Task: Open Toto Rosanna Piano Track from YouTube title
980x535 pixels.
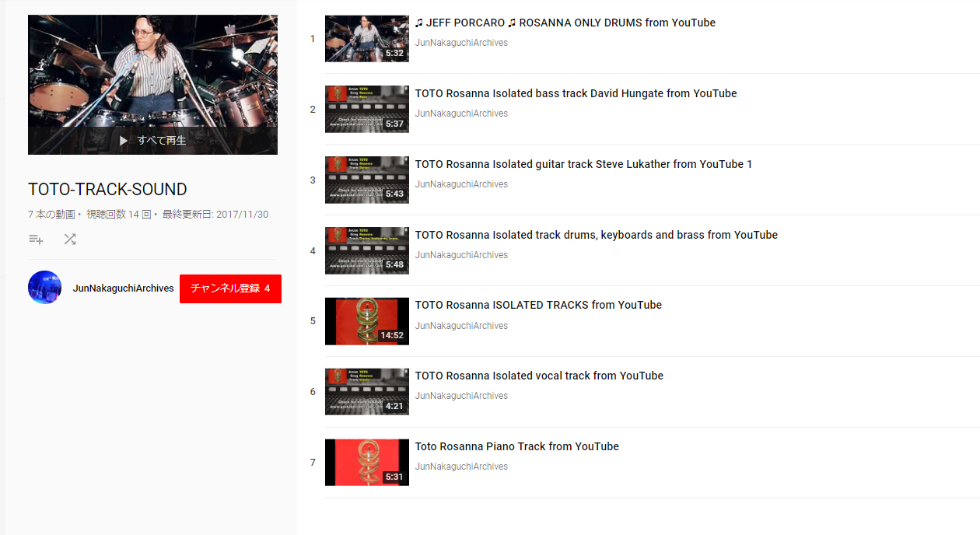Action: [517, 446]
